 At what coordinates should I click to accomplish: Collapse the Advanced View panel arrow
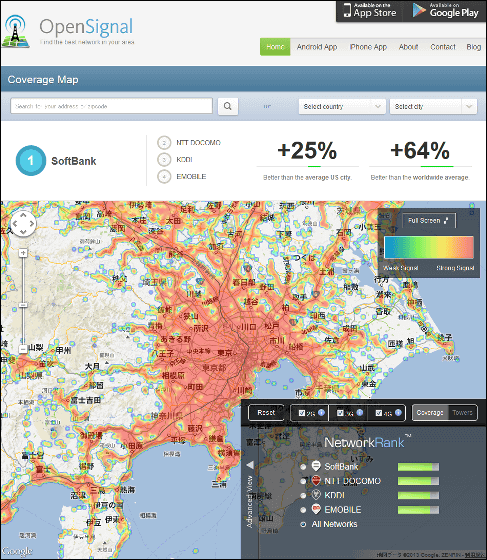[250, 465]
